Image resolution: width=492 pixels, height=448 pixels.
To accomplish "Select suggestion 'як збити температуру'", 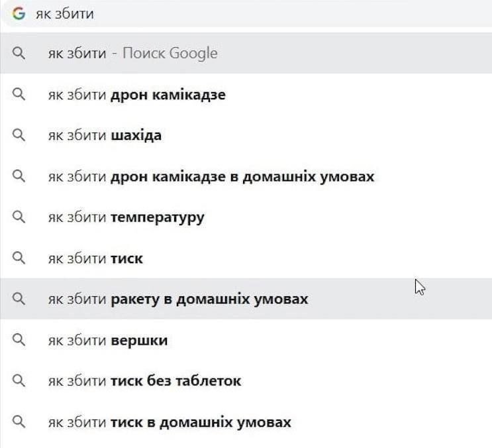I will click(x=246, y=217).
